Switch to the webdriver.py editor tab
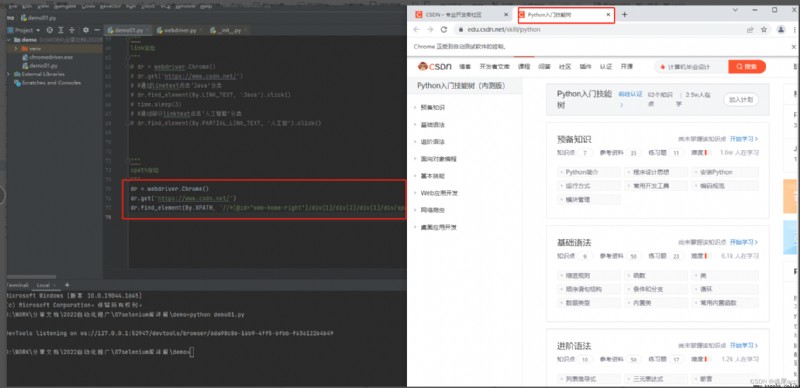 coord(176,30)
